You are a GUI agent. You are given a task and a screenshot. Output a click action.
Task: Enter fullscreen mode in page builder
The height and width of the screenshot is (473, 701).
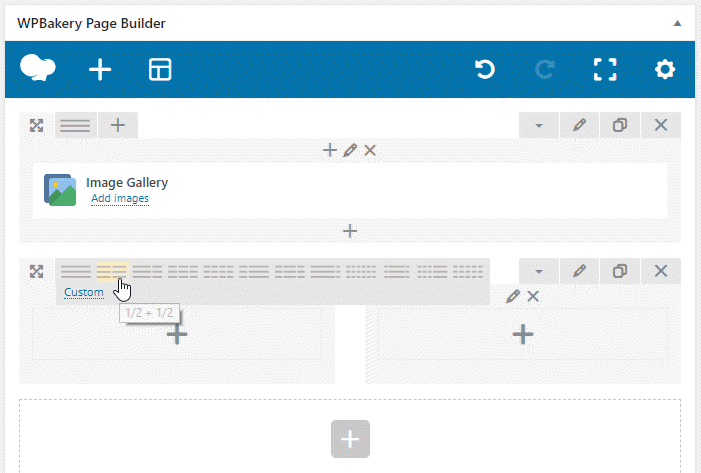click(x=604, y=69)
